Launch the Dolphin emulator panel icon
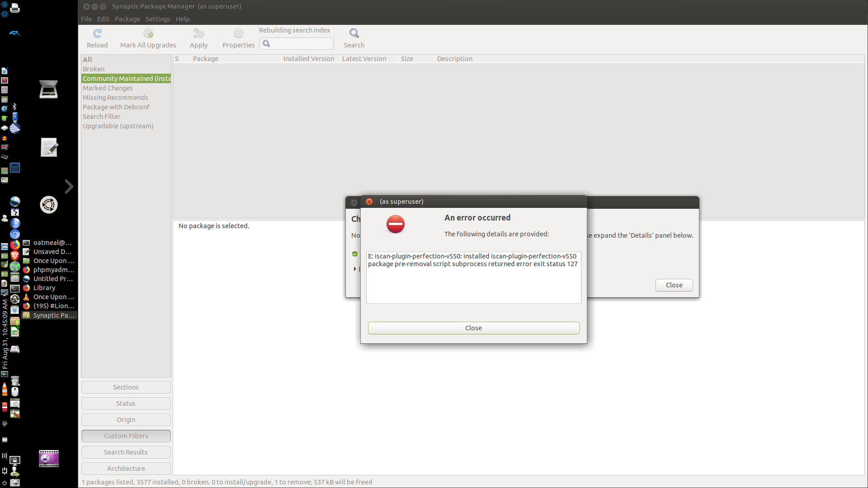The height and width of the screenshot is (488, 868). click(15, 33)
